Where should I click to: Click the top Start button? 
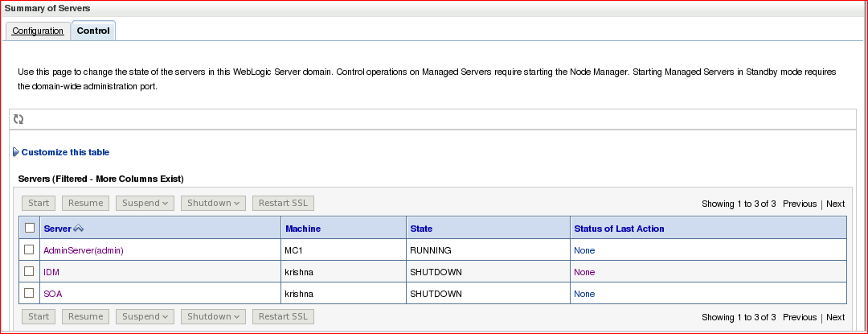[x=39, y=204]
